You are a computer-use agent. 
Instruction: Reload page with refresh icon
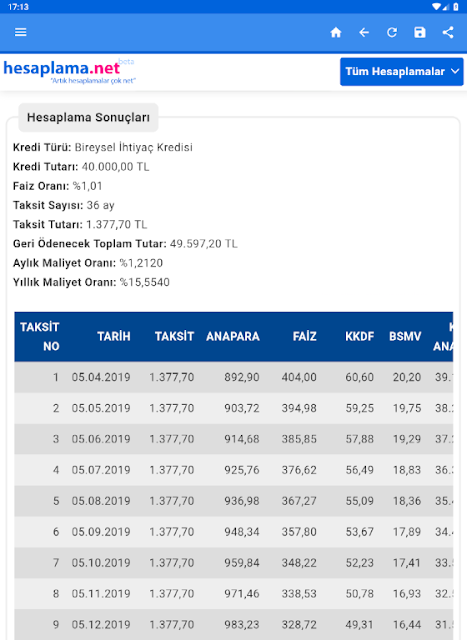(x=392, y=32)
